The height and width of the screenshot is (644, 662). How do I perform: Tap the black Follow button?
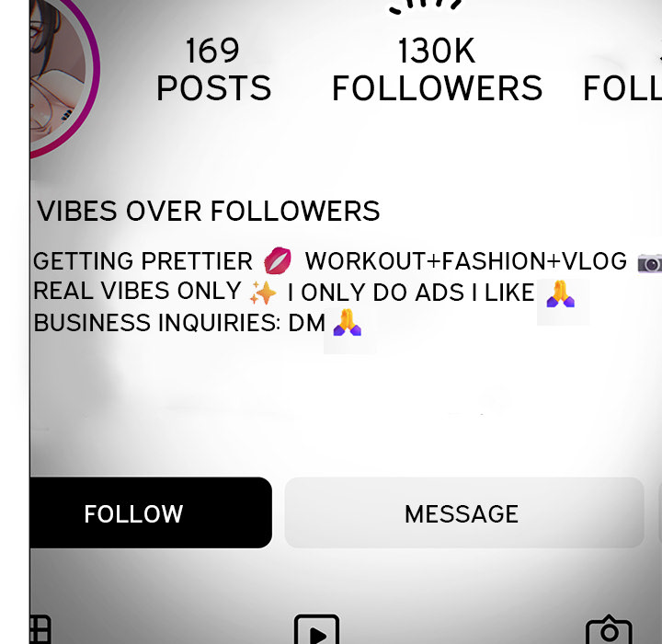[151, 513]
